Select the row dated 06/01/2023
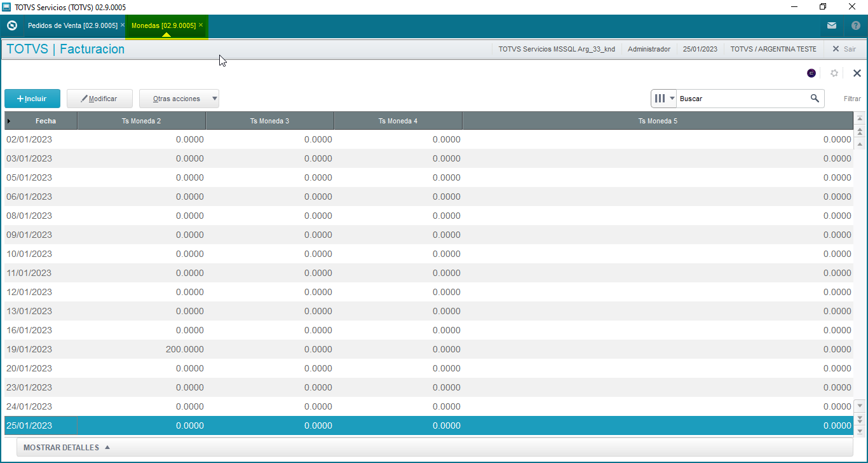The height and width of the screenshot is (463, 868). click(429, 197)
